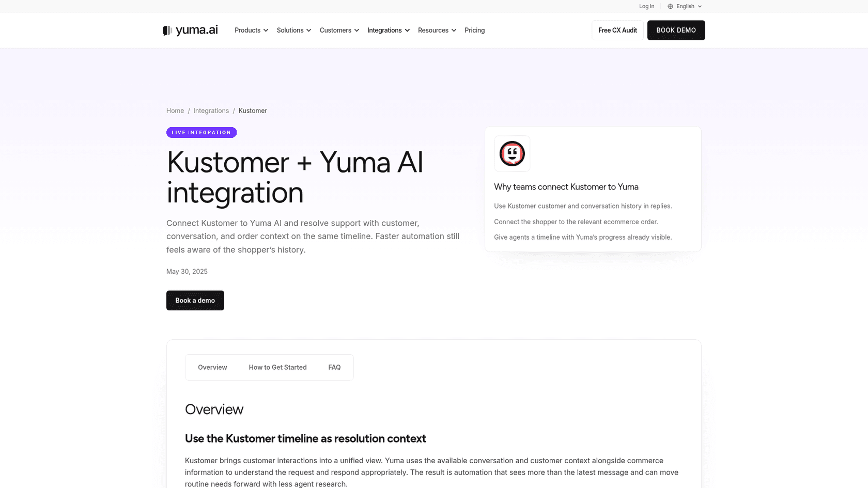Open the English language dropdown
Viewport: 868px width, 488px height.
tap(685, 6)
